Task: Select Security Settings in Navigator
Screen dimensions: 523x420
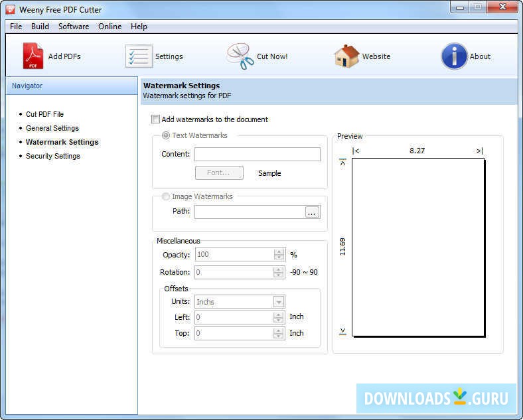Action: 53,156
